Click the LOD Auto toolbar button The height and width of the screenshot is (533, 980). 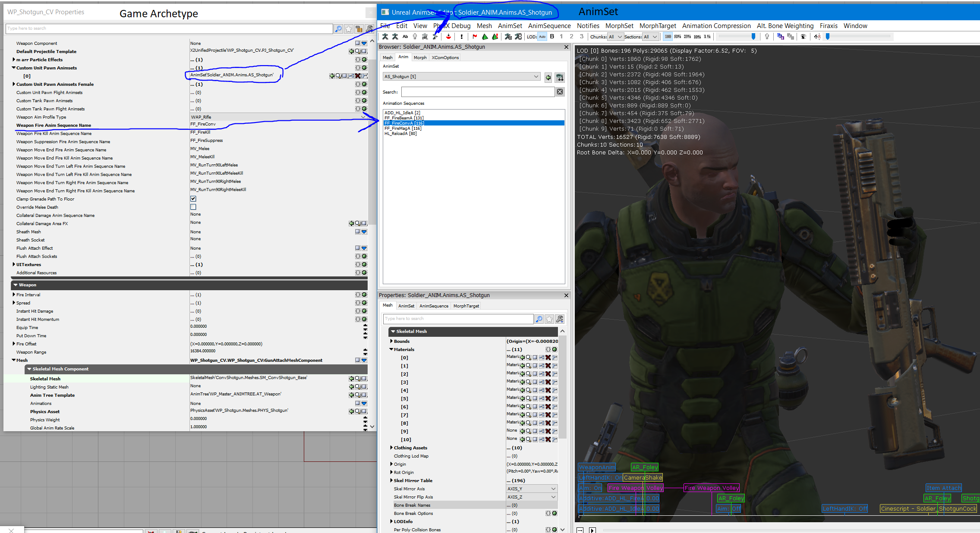coord(542,37)
